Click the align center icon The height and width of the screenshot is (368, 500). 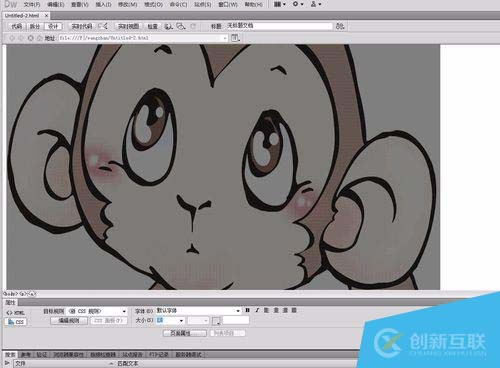tap(276, 310)
